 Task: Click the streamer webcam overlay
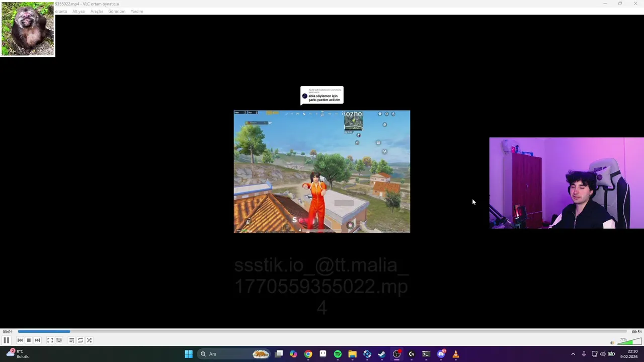pos(567,183)
